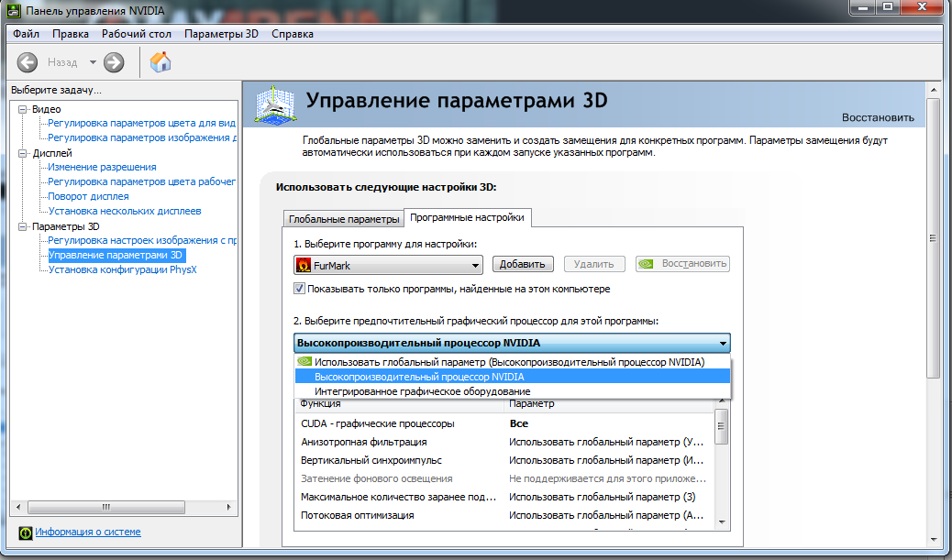Image resolution: width=952 pixels, height=560 pixels.
Task: Click settings list scroll down arrow
Action: tap(722, 522)
